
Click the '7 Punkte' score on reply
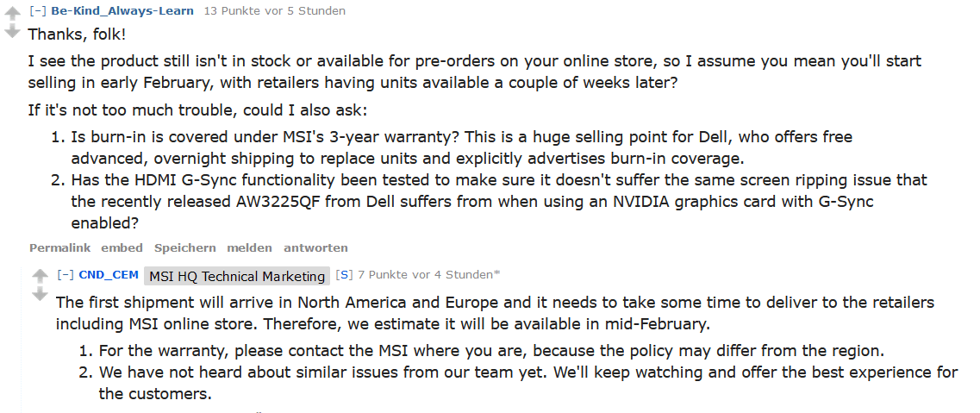click(x=384, y=274)
